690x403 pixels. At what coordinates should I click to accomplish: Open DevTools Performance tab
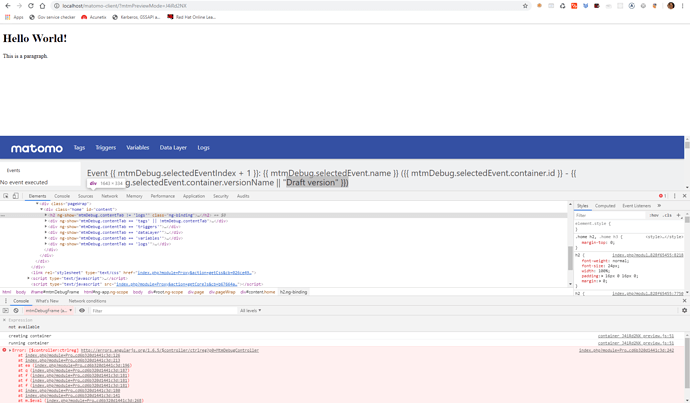[x=163, y=196]
